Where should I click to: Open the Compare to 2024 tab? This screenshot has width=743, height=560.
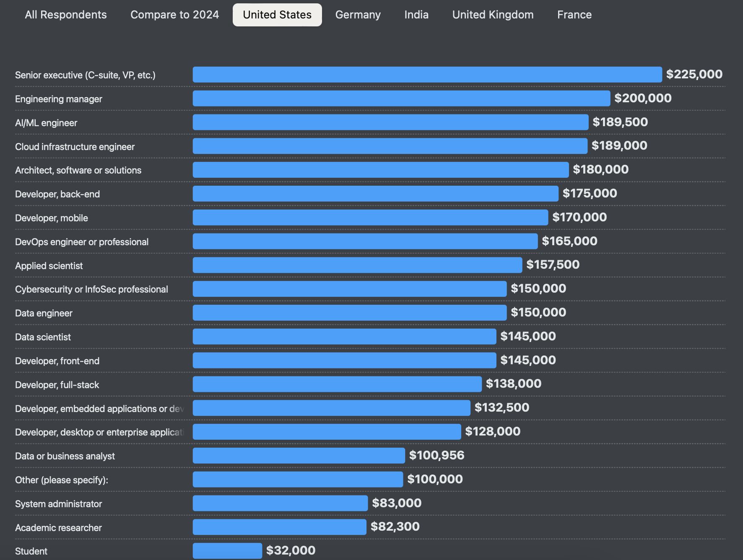pyautogui.click(x=174, y=15)
